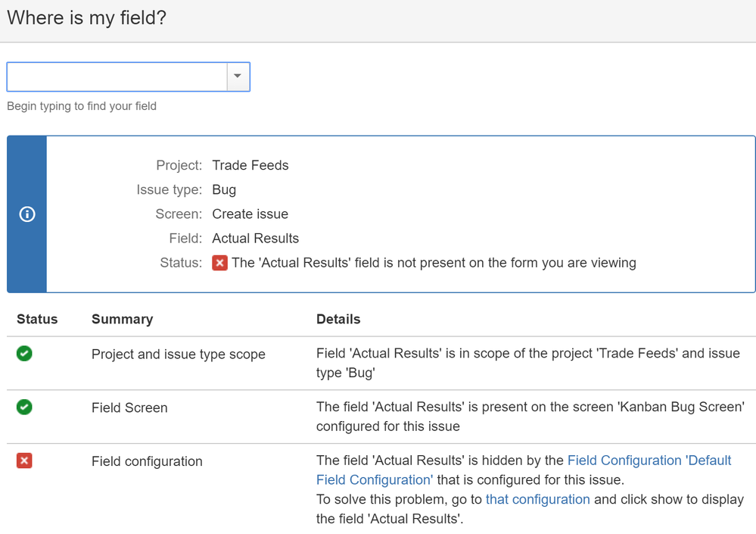Select the 'Field Screen' summary text
Image resolution: width=756 pixels, height=534 pixels.
click(x=129, y=408)
